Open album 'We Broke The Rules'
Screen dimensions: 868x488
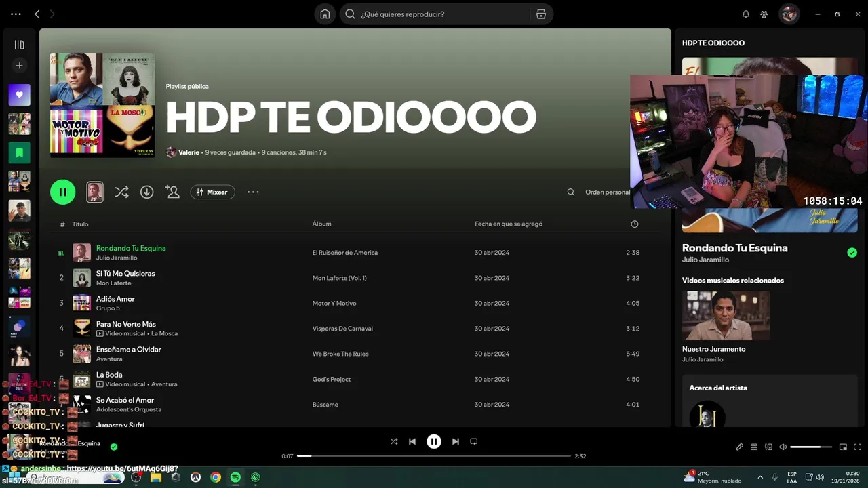click(x=340, y=354)
